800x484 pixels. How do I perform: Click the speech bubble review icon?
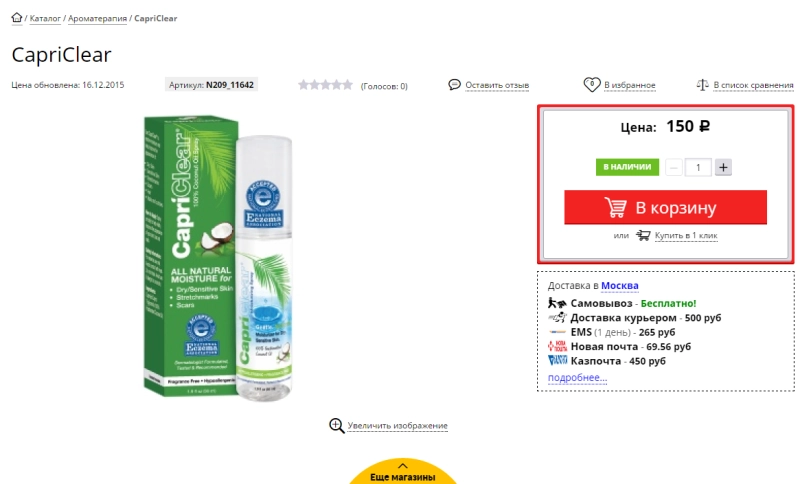tap(455, 85)
